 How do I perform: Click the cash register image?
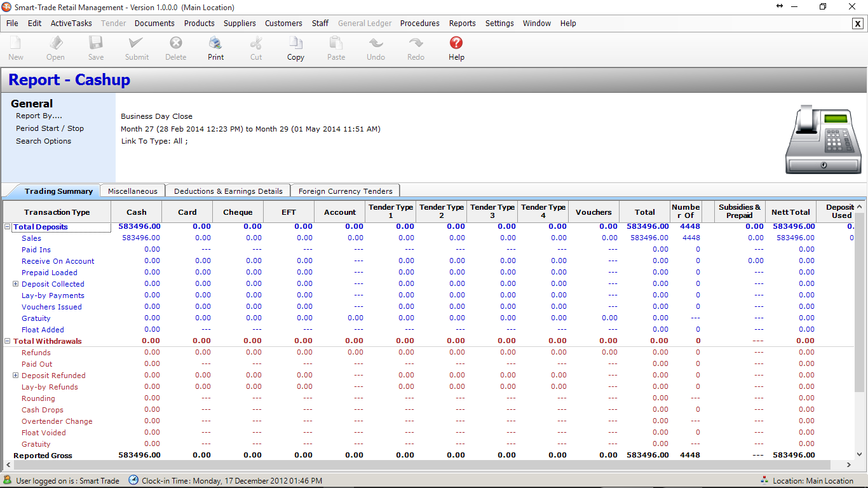tap(824, 140)
